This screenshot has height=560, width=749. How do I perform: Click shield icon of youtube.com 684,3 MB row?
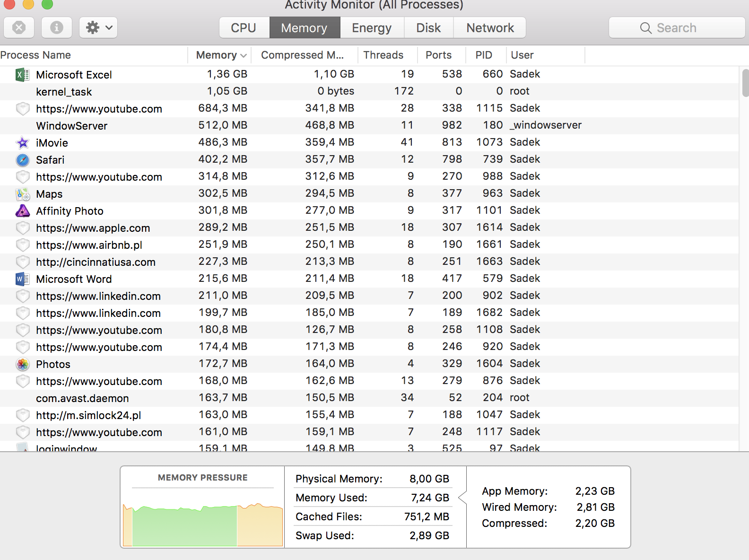click(23, 109)
